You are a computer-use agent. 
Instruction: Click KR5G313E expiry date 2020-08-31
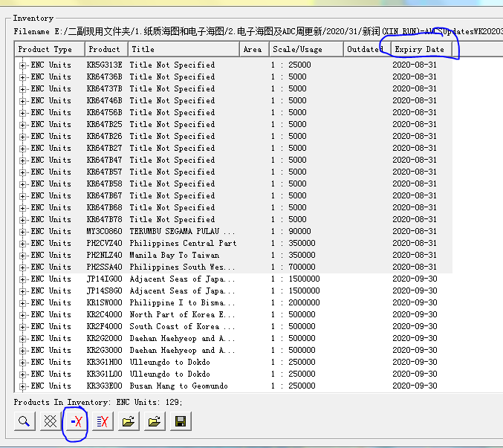[415, 65]
